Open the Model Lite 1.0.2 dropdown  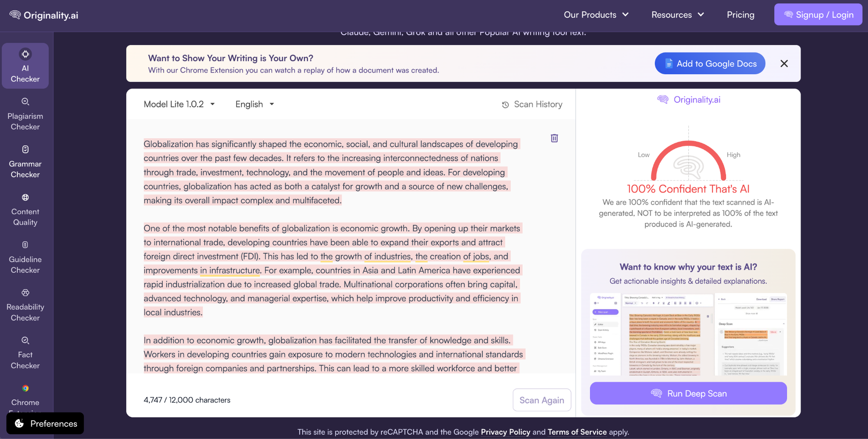[x=179, y=104]
